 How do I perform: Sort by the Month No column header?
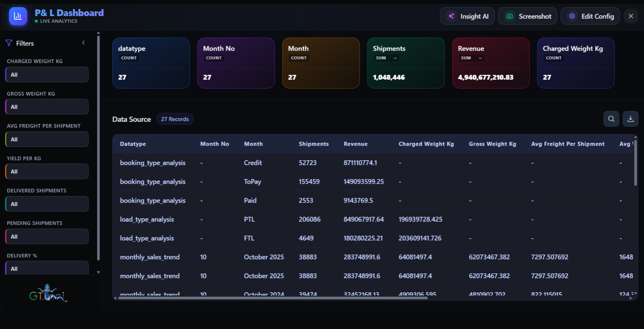click(215, 144)
